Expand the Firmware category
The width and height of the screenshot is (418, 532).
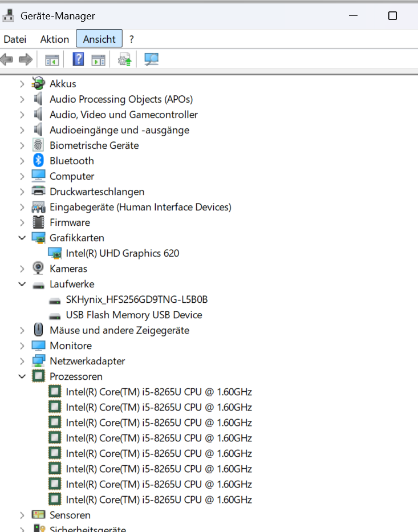tap(22, 222)
